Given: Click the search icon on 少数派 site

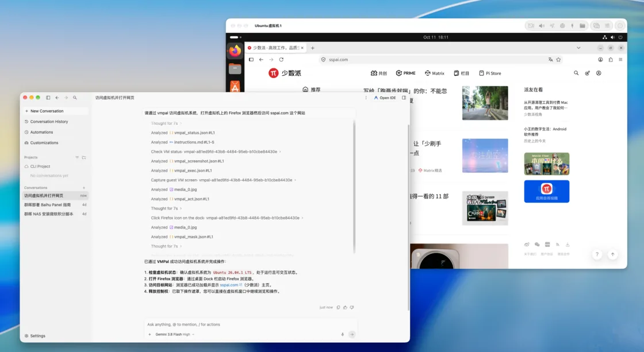Looking at the screenshot, I should coord(576,73).
